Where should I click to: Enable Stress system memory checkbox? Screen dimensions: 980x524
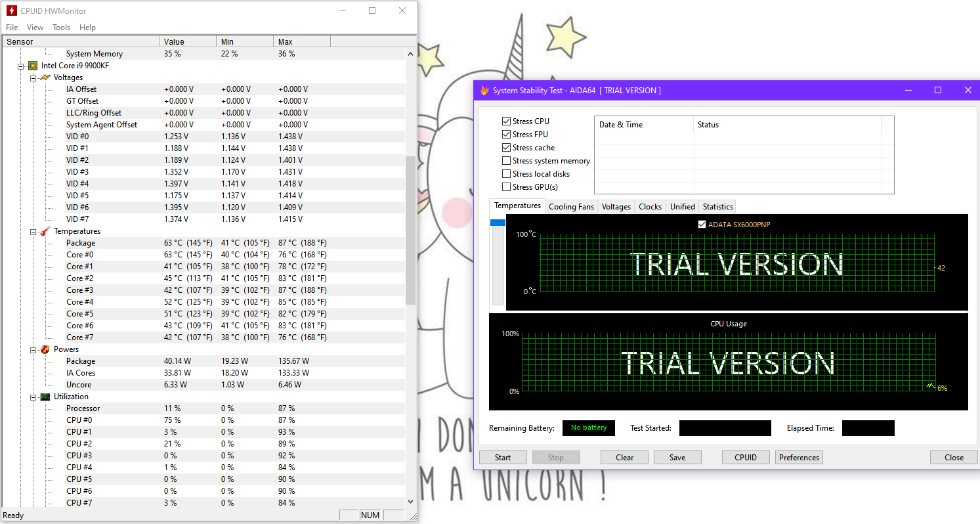506,161
